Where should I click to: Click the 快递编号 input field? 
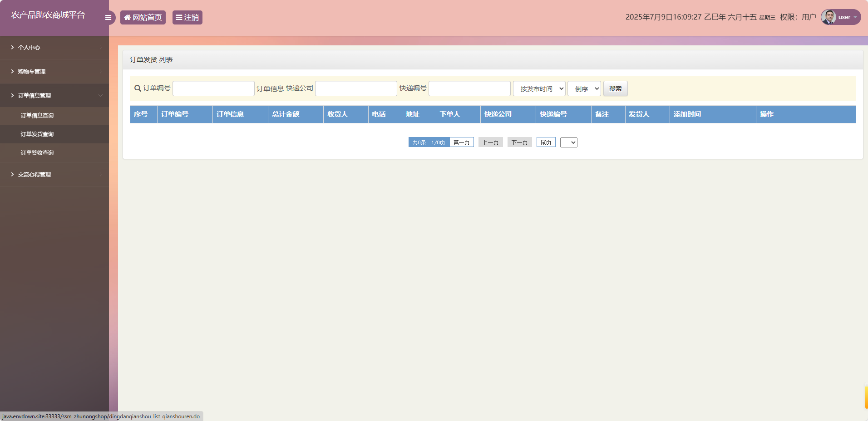click(469, 88)
